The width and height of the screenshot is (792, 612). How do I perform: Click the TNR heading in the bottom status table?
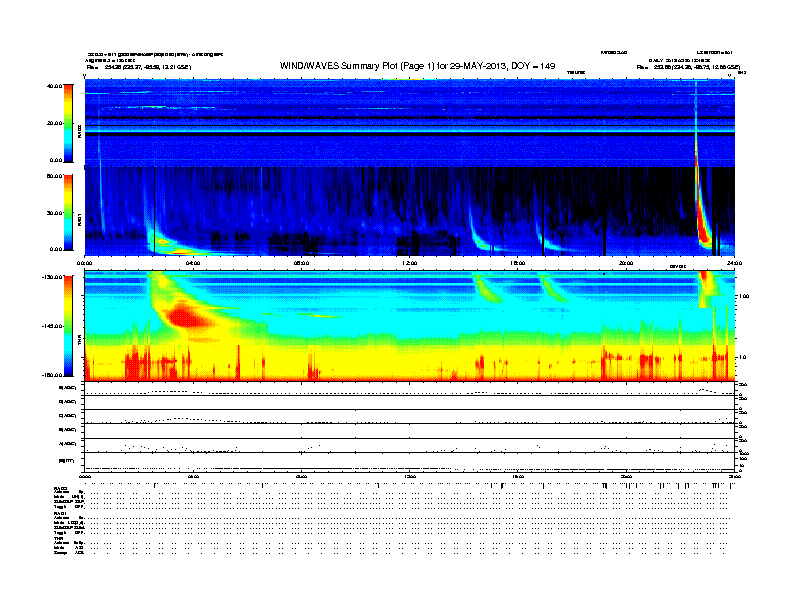tap(57, 538)
